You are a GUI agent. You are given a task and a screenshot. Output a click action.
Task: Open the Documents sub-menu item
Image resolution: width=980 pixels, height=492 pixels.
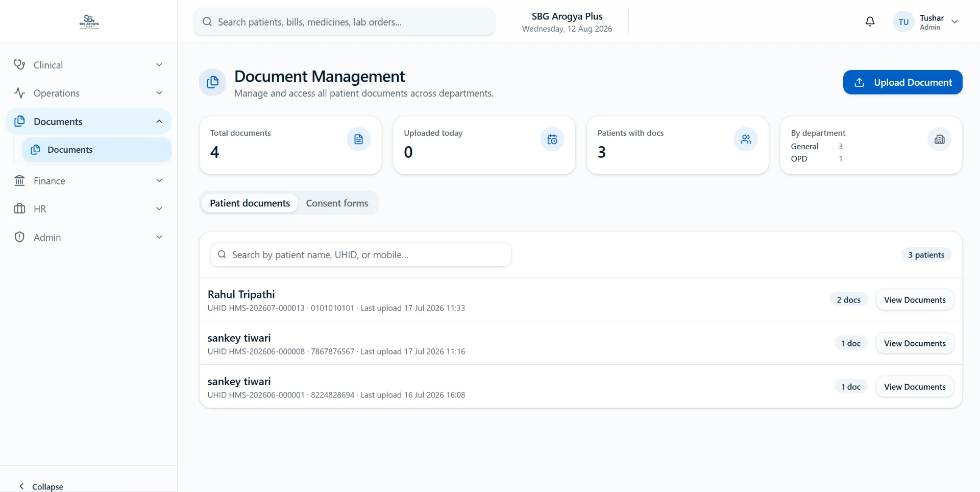click(x=96, y=150)
